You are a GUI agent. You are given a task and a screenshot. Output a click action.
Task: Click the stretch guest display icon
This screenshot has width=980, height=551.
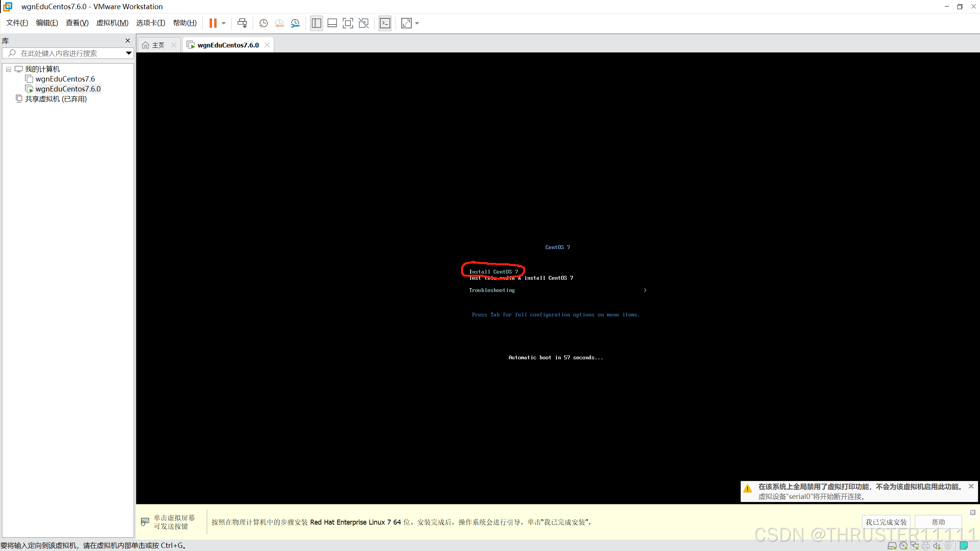(x=406, y=23)
